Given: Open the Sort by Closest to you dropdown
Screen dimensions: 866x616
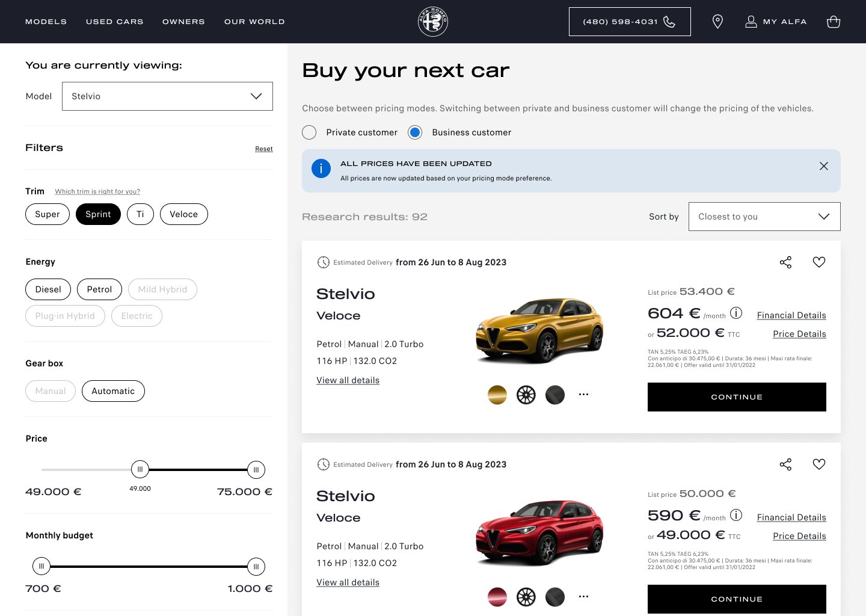Looking at the screenshot, I should (764, 217).
